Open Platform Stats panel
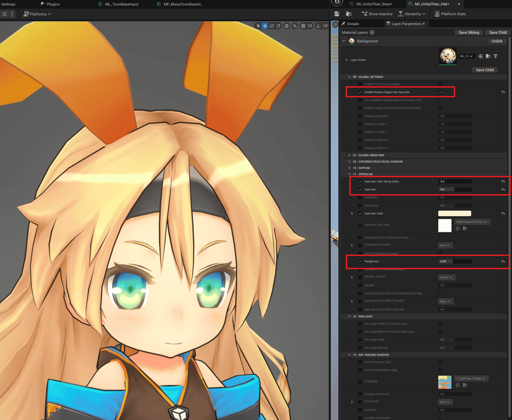 450,14
